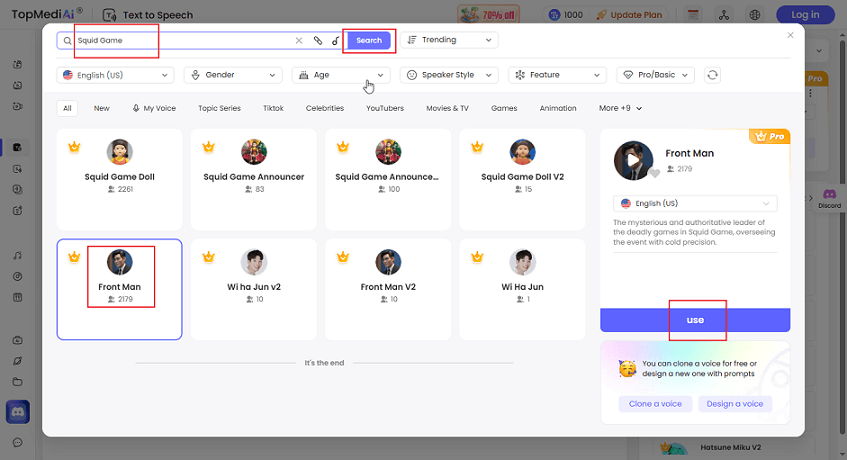Select the Wi Ha Jun voice card
Image resolution: width=847 pixels, height=460 pixels.
[x=522, y=289]
